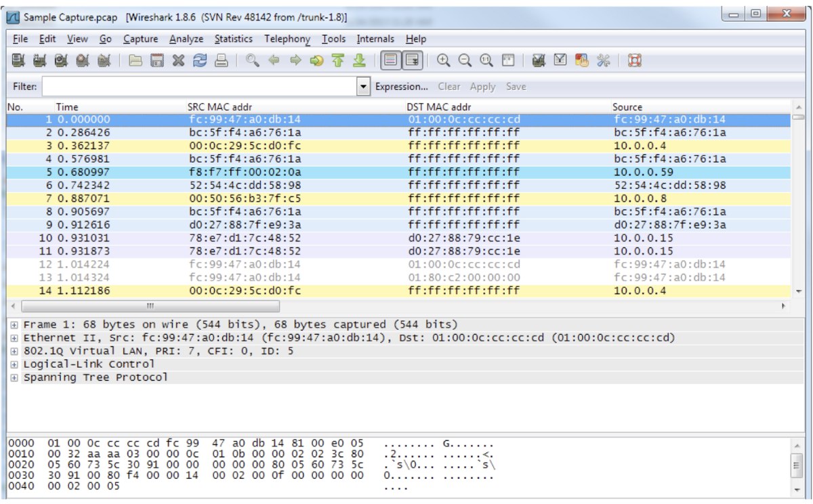Show capture options toolbar icon
813x504 pixels.
coord(39,61)
